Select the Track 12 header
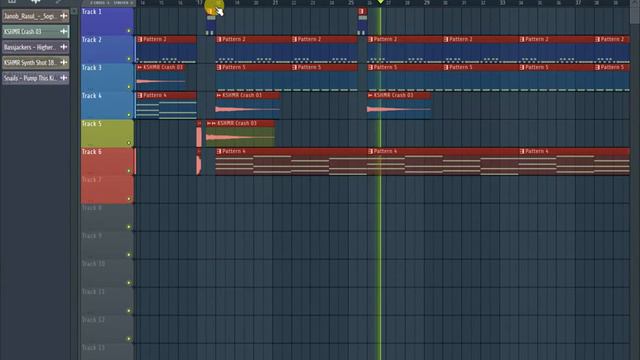The height and width of the screenshot is (360, 640). 107,329
